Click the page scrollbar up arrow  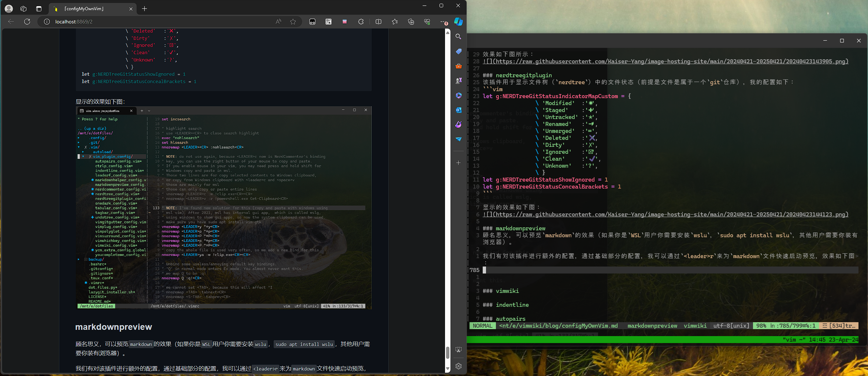(448, 33)
